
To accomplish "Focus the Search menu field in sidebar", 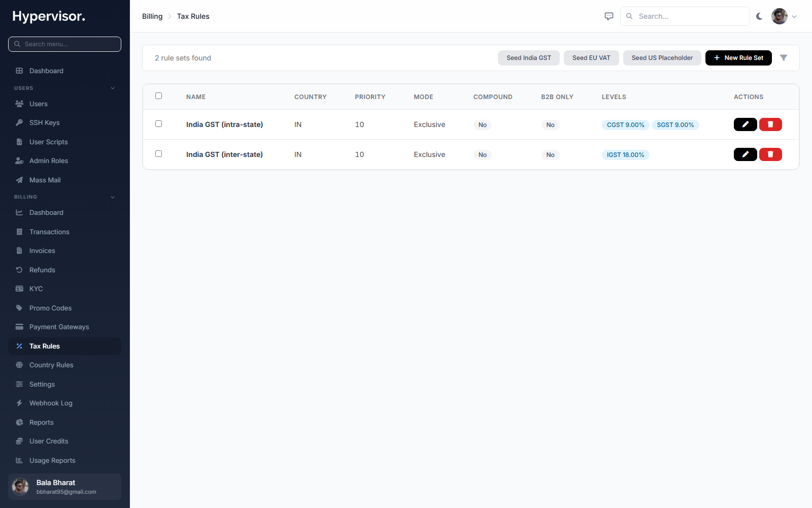I will click(64, 44).
